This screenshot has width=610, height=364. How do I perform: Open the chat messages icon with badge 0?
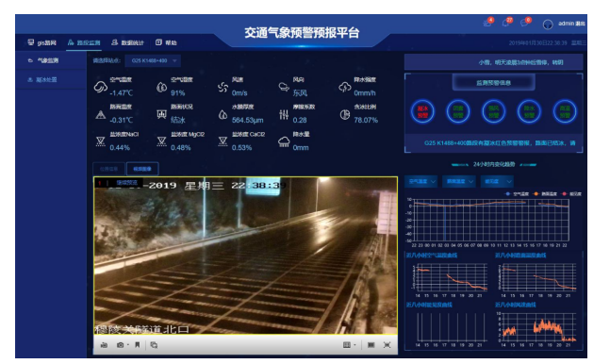click(x=525, y=23)
